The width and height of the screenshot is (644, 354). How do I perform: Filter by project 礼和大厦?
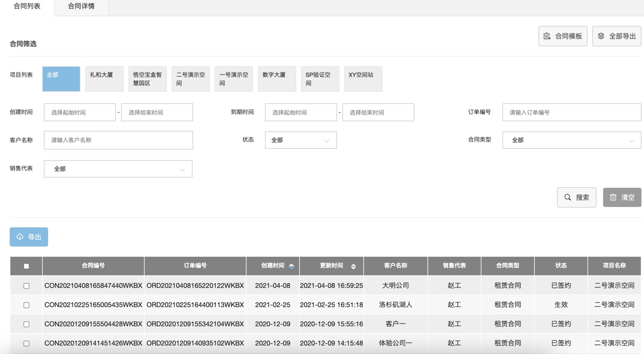[x=104, y=79]
